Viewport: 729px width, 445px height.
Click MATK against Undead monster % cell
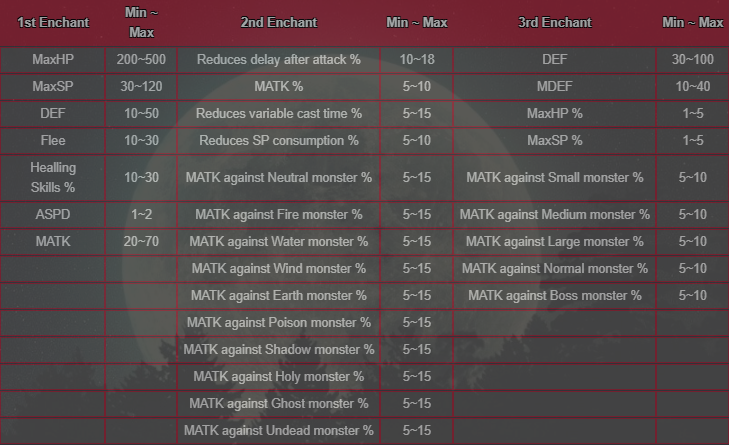point(278,431)
